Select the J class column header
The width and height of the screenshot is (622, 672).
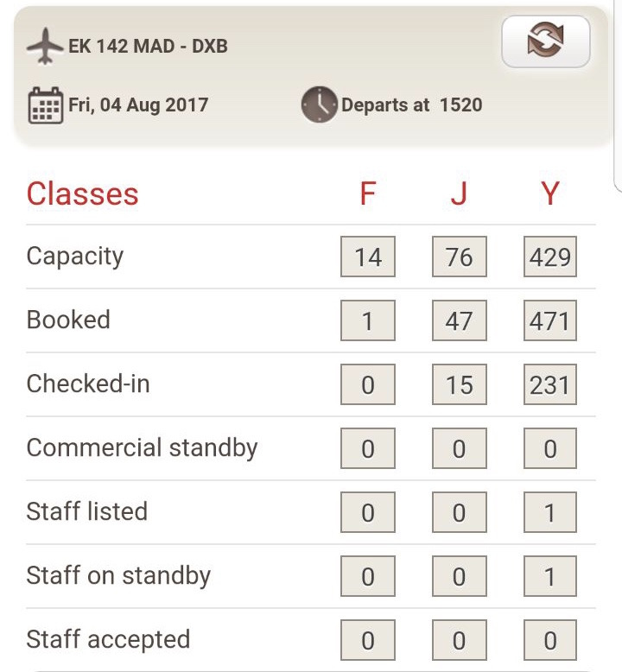[x=459, y=194]
